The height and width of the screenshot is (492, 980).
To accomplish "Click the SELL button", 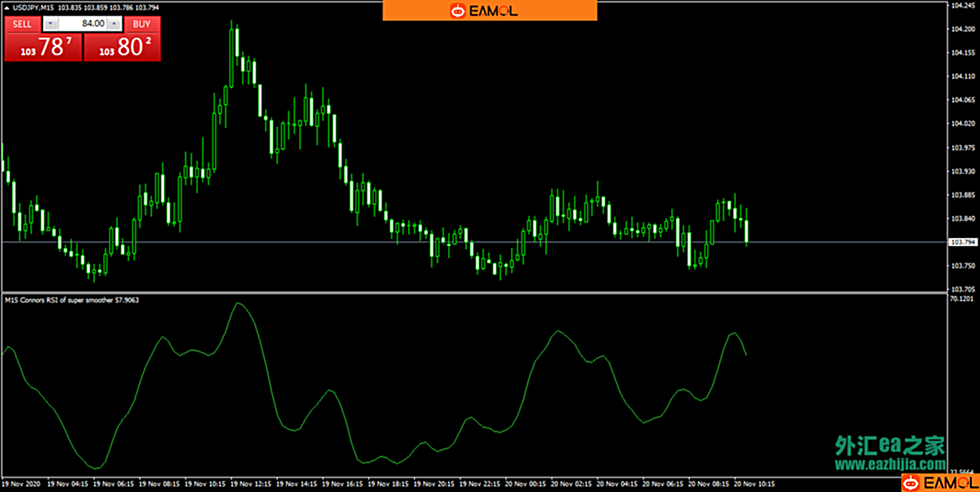I will [23, 24].
